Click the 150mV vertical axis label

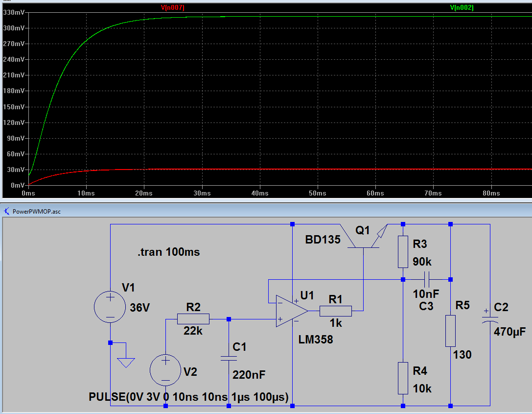point(14,107)
